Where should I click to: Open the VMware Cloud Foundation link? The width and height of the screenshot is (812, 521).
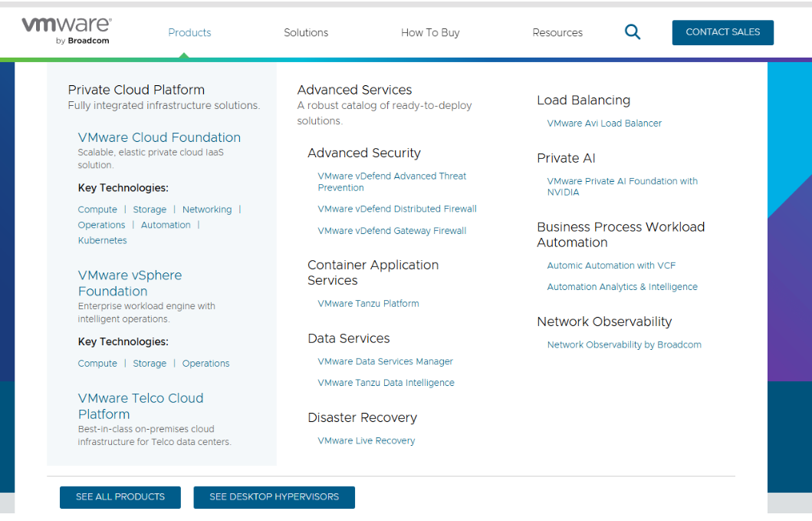(x=159, y=137)
